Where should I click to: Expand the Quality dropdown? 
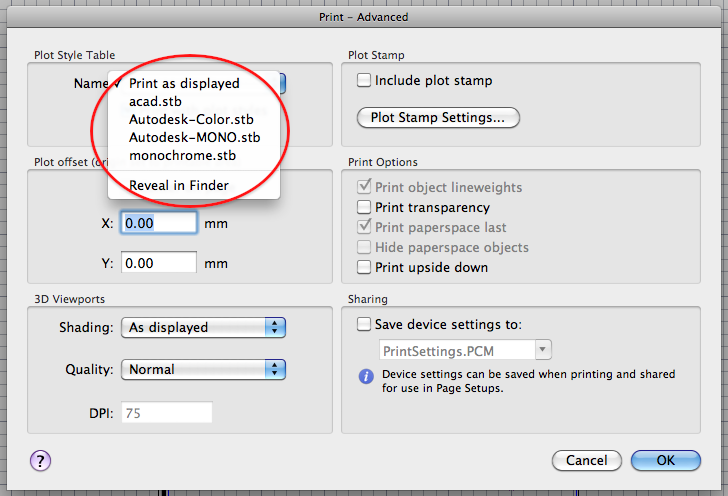click(203, 369)
